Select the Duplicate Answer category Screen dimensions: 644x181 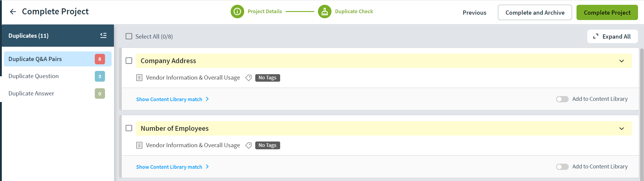(31, 94)
